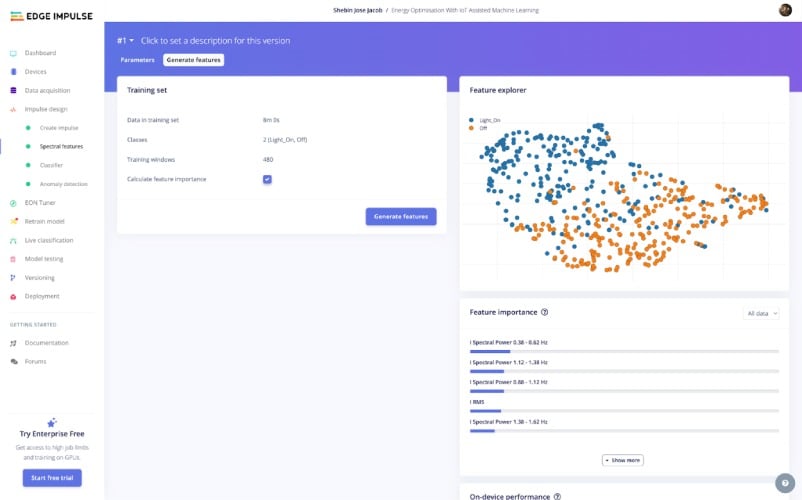Open the floating help chat button

tap(785, 483)
